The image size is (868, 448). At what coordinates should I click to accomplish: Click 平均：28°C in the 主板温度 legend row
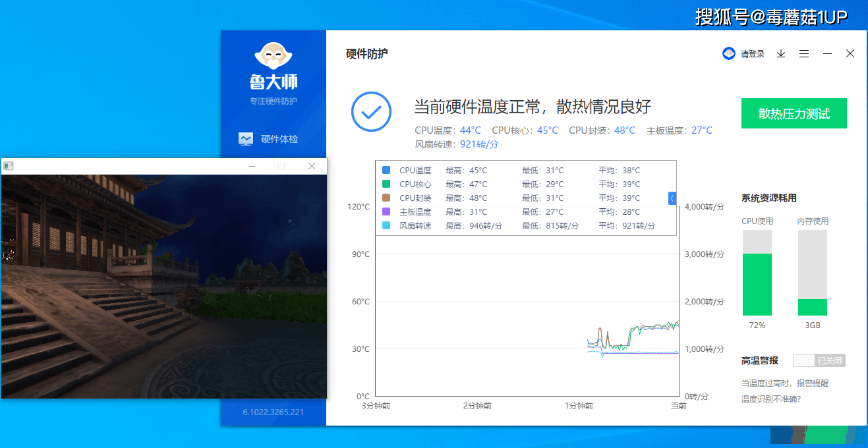(620, 211)
